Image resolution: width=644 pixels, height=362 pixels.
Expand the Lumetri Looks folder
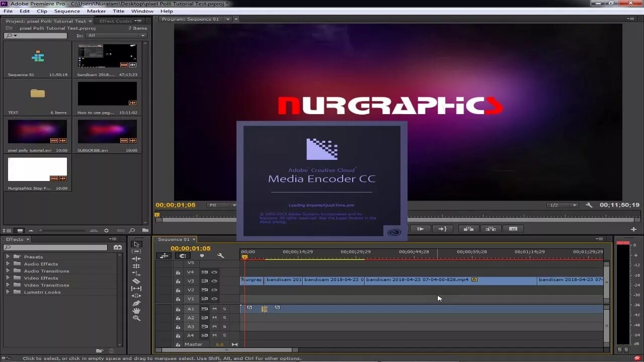click(8, 292)
